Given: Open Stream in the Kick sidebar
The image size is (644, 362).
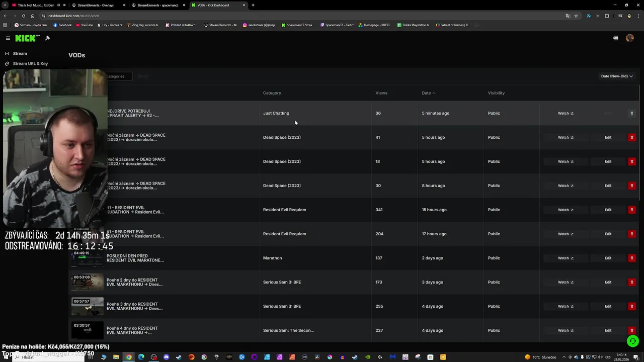Looking at the screenshot, I should tap(20, 53).
